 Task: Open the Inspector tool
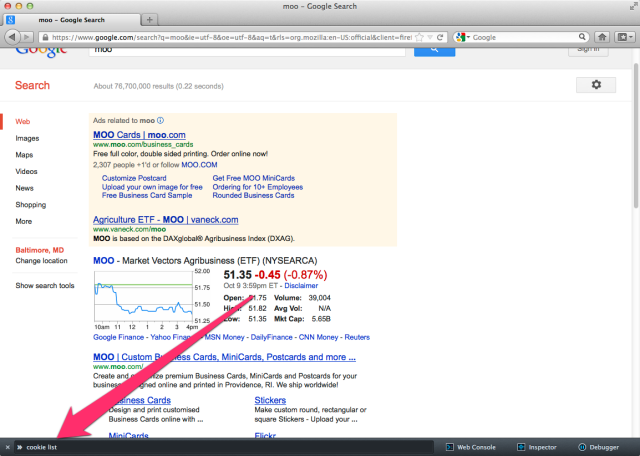click(537, 447)
